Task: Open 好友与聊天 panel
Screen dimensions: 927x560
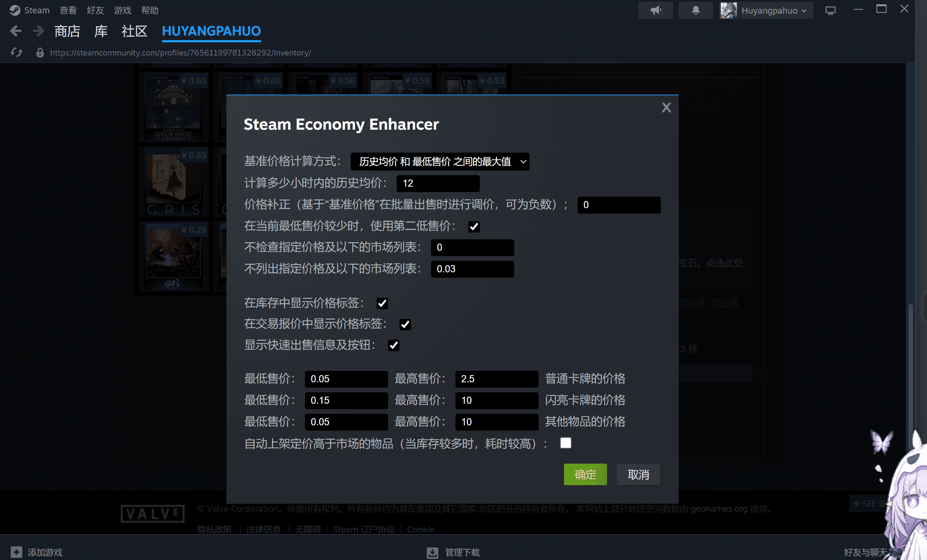Action: tap(865, 552)
